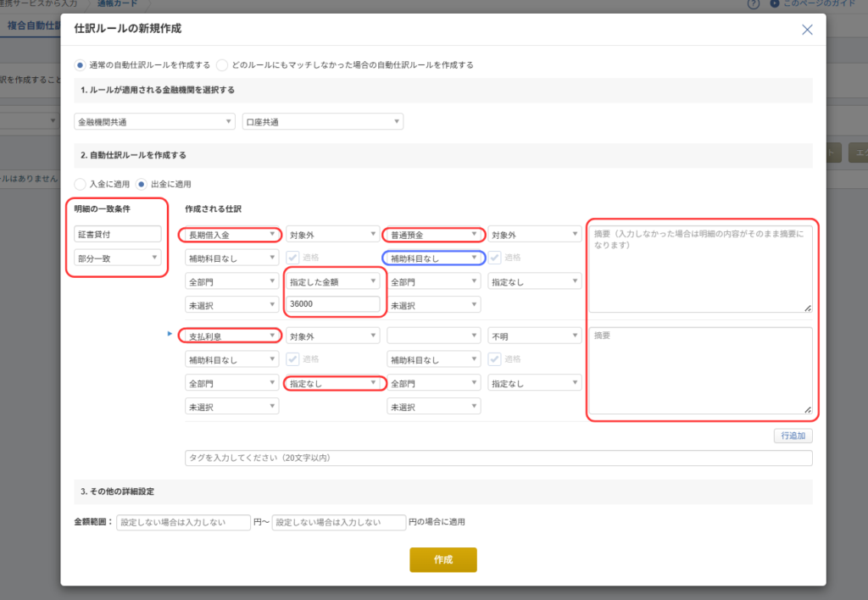The width and height of the screenshot is (868, 600).
Task: Open the 口座共通 account dropdown
Action: [322, 122]
